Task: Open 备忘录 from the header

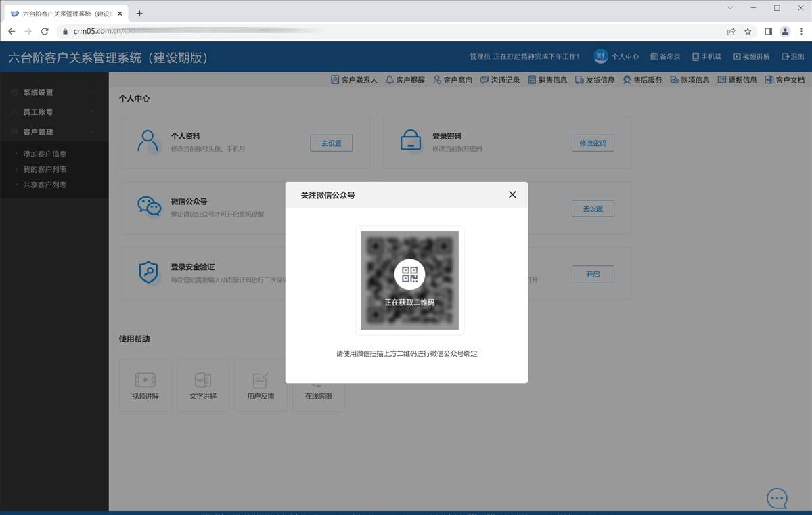Action: (x=665, y=57)
